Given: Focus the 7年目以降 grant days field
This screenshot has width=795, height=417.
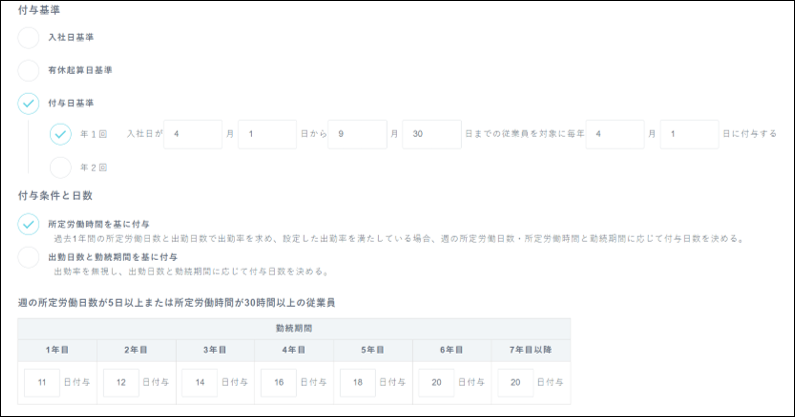Looking at the screenshot, I should (515, 382).
